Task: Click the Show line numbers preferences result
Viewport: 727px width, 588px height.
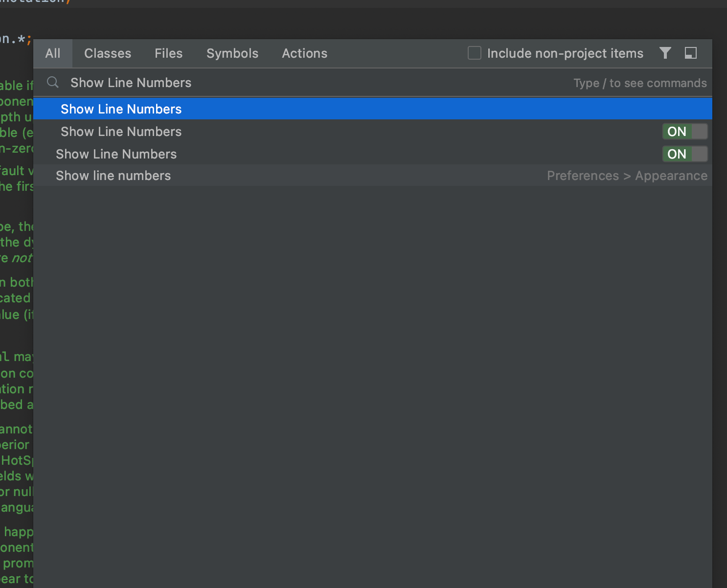Action: click(x=113, y=176)
